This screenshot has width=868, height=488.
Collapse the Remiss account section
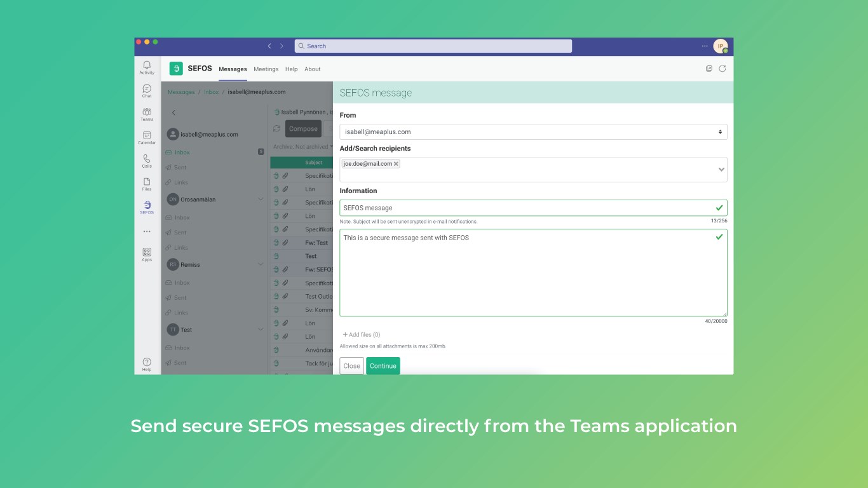(x=260, y=264)
